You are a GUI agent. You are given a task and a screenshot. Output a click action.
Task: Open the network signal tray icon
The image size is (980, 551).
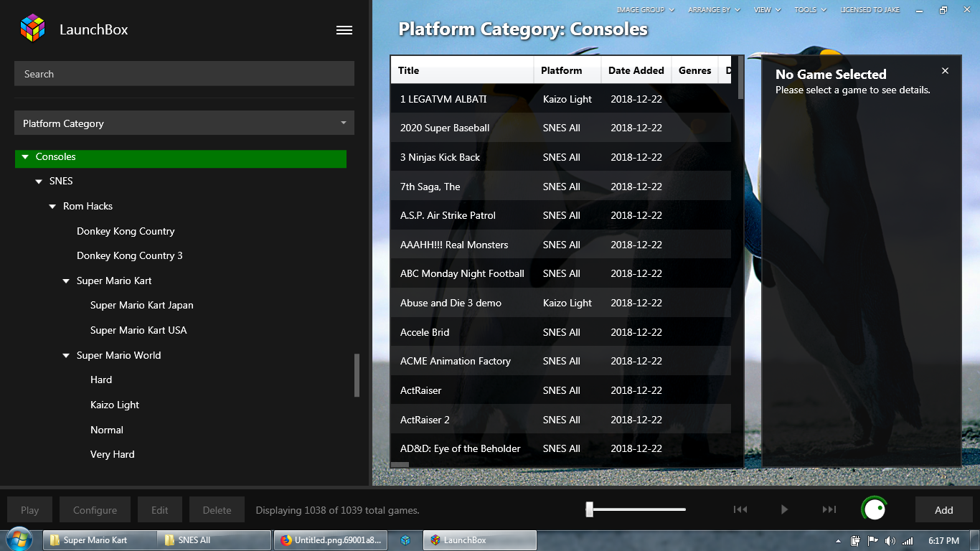point(908,540)
